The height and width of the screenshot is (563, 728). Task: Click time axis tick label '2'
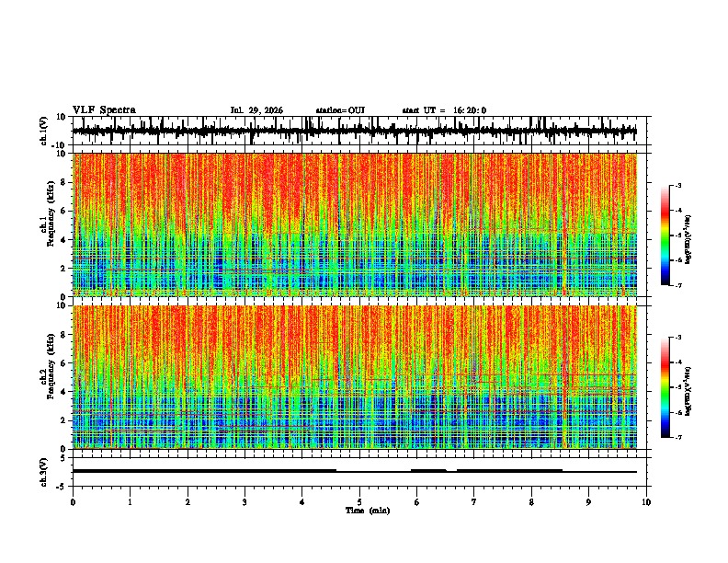(188, 502)
